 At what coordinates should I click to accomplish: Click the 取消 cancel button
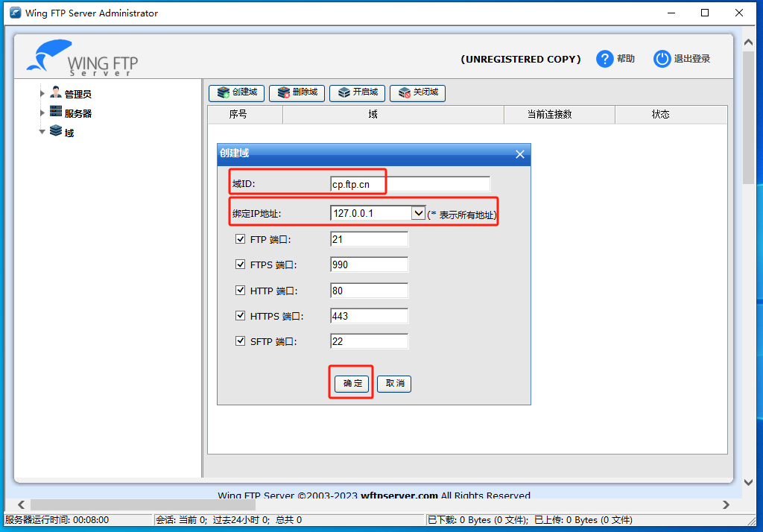tap(394, 384)
